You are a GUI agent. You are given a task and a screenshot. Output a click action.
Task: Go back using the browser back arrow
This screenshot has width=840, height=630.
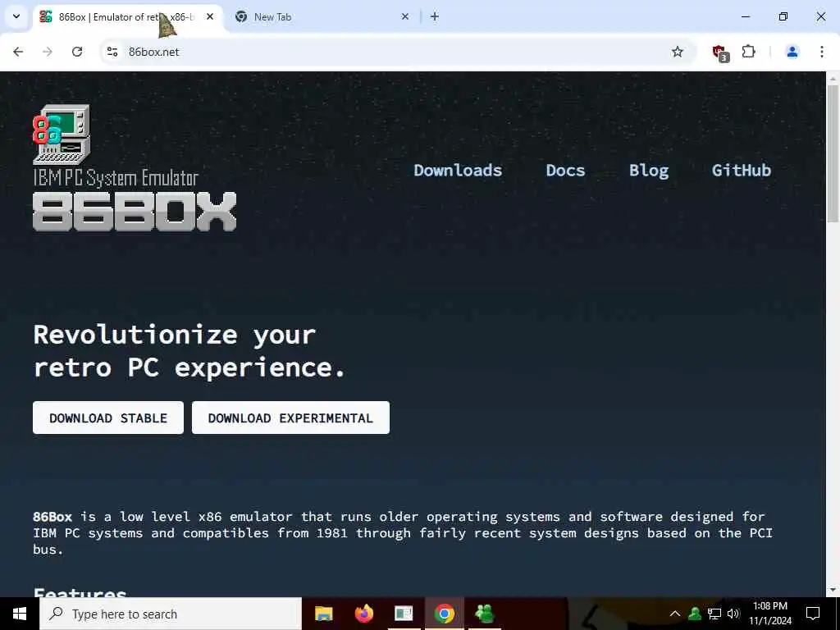tap(18, 52)
